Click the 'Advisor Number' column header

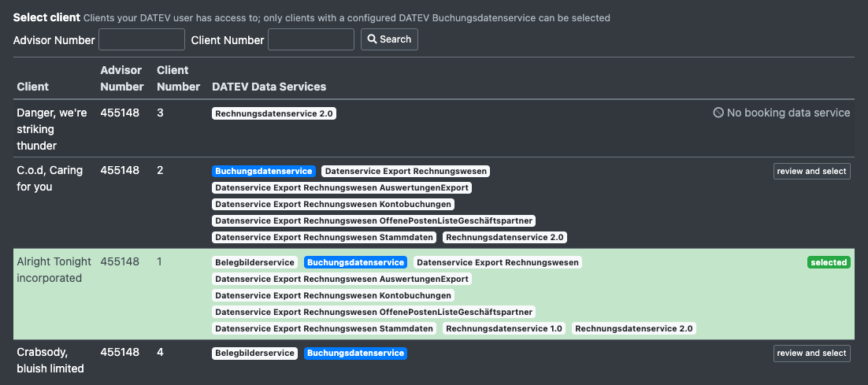122,79
